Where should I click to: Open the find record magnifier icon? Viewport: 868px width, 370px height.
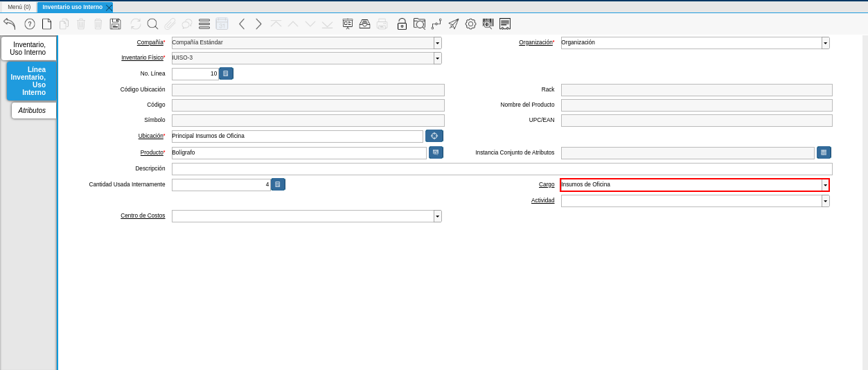(152, 24)
